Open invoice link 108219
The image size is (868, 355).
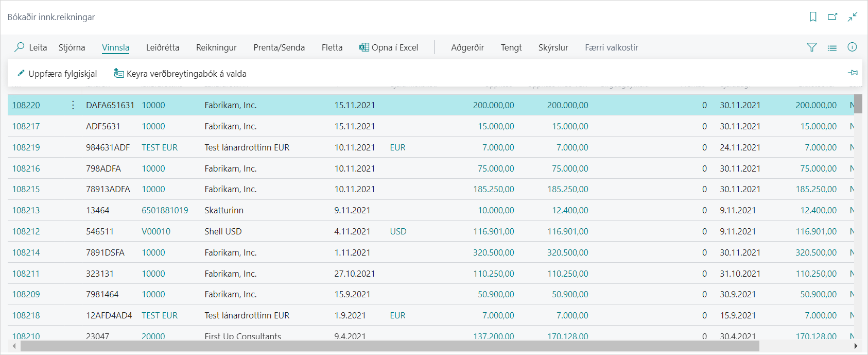coord(26,147)
